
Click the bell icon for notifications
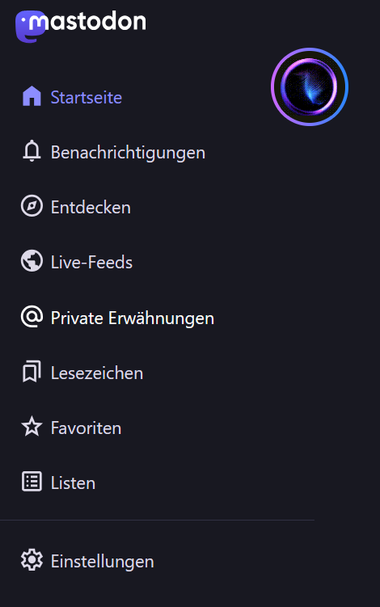click(x=32, y=151)
